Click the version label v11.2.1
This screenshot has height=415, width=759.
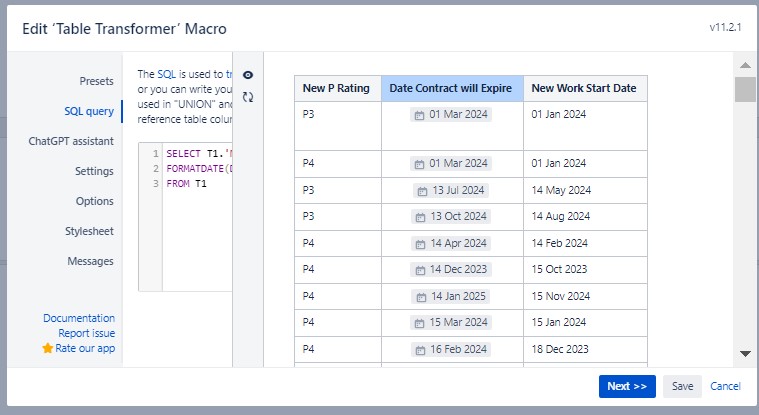(x=725, y=28)
